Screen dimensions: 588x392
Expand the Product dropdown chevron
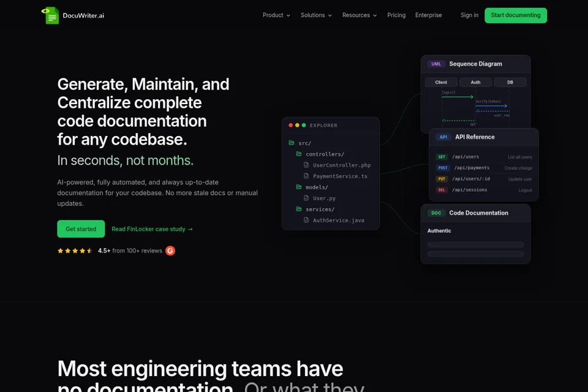288,15
